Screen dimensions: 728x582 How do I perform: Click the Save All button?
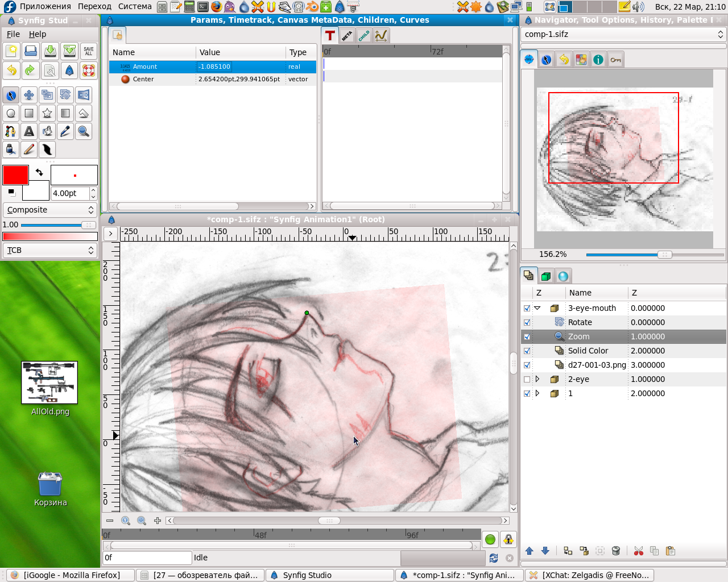(x=89, y=51)
